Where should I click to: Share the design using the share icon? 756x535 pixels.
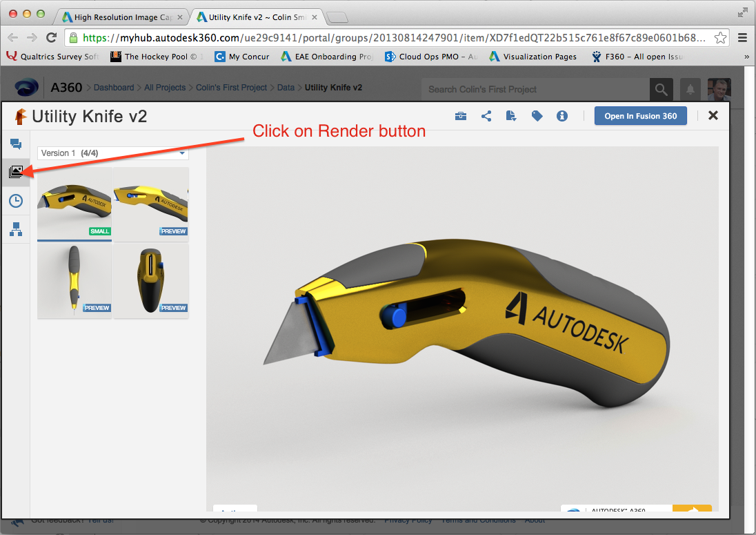[486, 116]
